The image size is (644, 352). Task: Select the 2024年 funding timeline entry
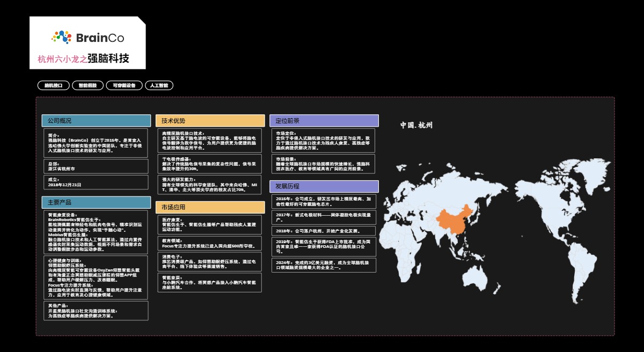324,265
